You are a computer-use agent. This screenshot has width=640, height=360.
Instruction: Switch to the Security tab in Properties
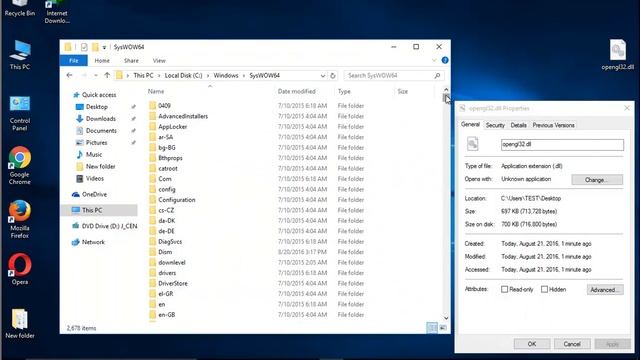(495, 125)
